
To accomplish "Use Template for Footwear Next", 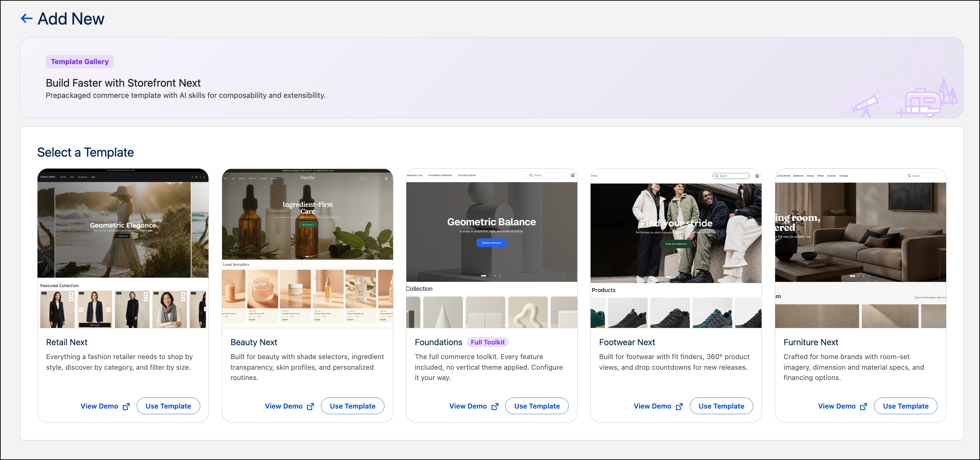I will pos(721,406).
